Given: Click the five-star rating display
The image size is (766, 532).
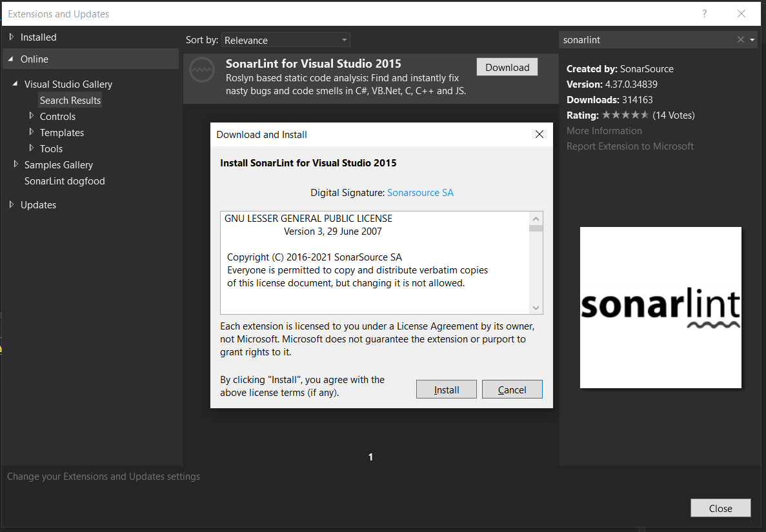Looking at the screenshot, I should 625,115.
